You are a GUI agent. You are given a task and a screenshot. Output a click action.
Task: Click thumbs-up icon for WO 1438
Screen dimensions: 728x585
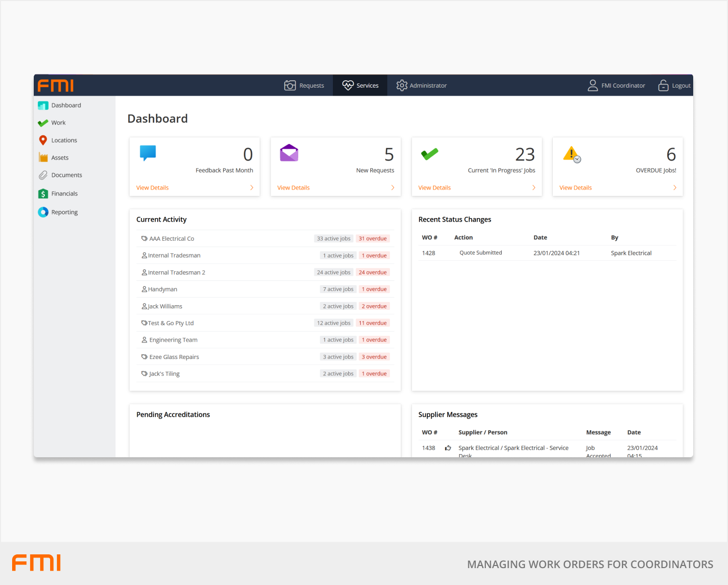pyautogui.click(x=448, y=448)
